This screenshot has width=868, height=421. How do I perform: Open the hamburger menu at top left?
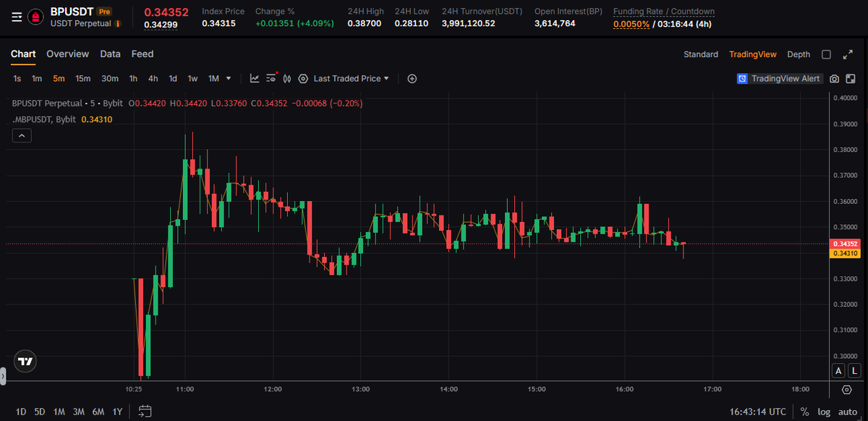[16, 17]
